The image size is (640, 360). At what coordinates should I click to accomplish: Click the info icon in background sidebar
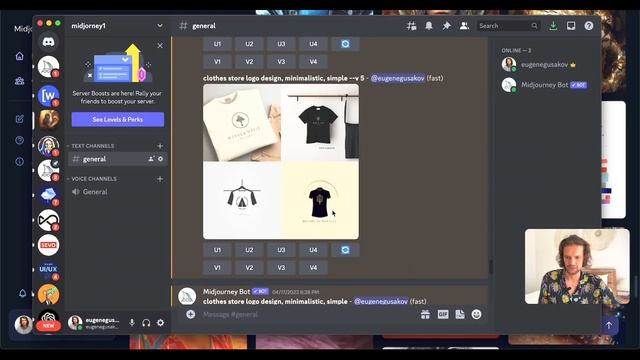20,161
